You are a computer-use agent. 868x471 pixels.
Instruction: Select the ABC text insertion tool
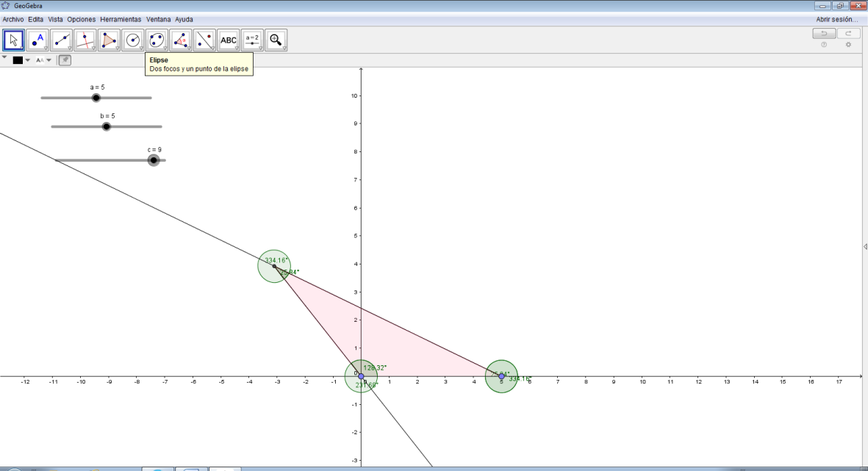click(228, 40)
